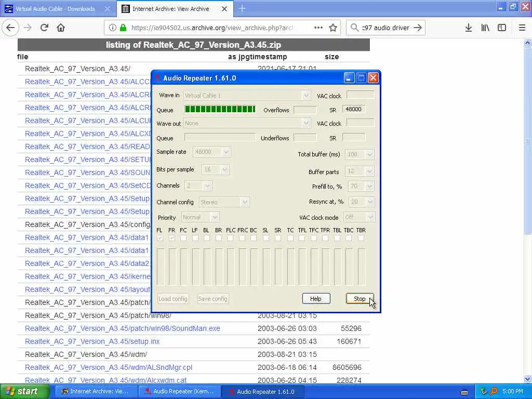Open the patch/win98/SoundMan.exe link
This screenshot has width=532, height=399.
point(123,328)
